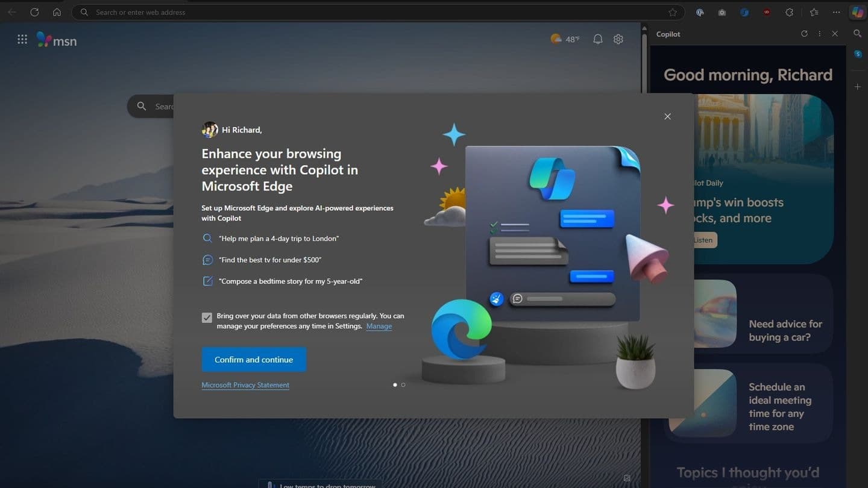The image size is (868, 488).
Task: Open the MSN app launcher grid
Action: coord(22,39)
